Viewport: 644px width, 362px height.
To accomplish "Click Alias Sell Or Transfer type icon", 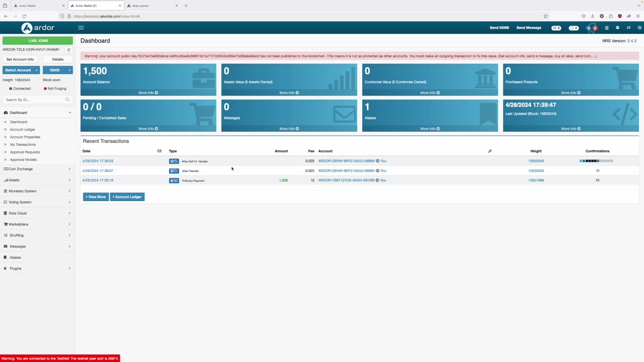I will pos(174,161).
